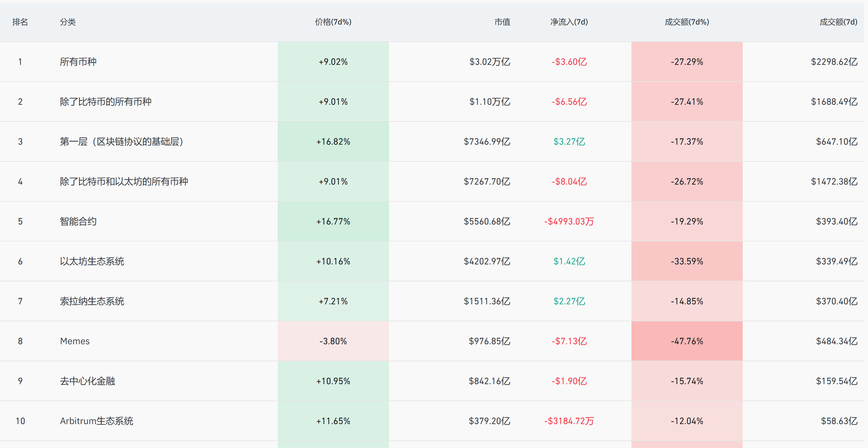Click market cap $1511.36亿
This screenshot has width=868, height=448.
[x=487, y=301]
